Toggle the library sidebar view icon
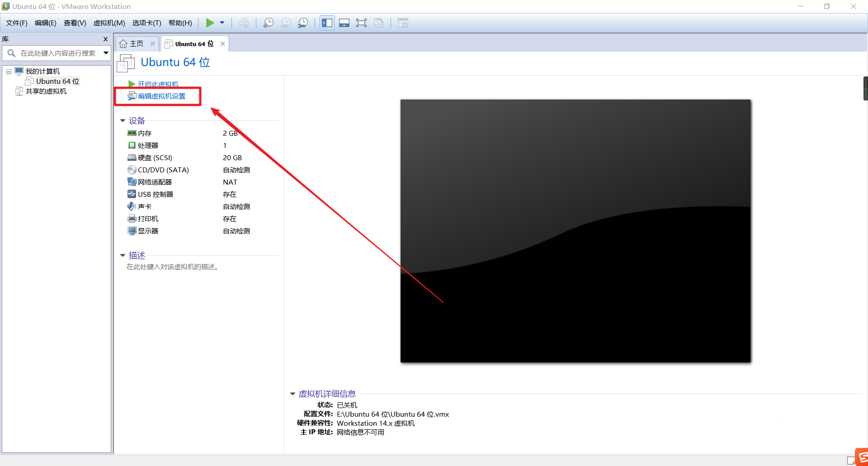Viewport: 868px width, 466px height. [x=327, y=23]
